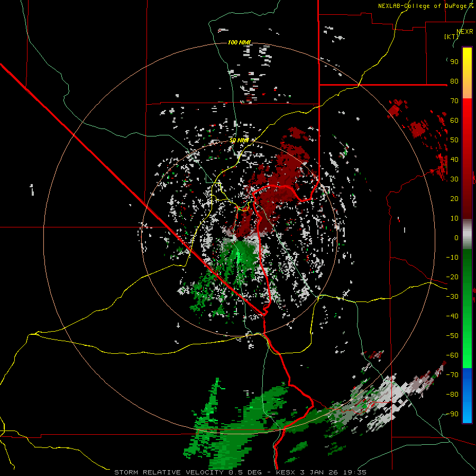Click the 50 value on velocity scale
This screenshot has width=476, height=476.
454,140
